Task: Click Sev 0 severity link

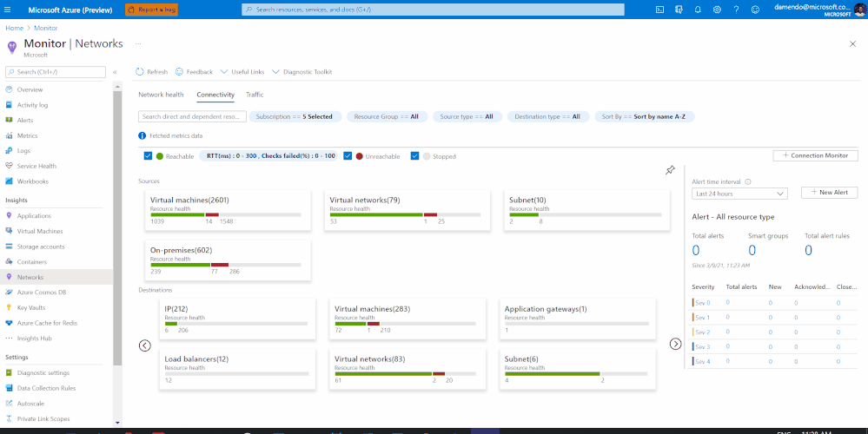Action: click(x=703, y=302)
